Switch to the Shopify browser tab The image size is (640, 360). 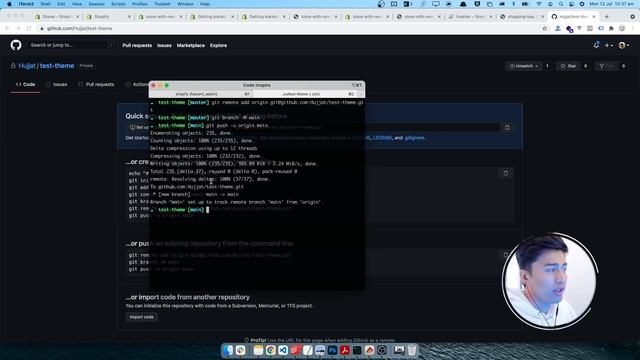pyautogui.click(x=108, y=17)
